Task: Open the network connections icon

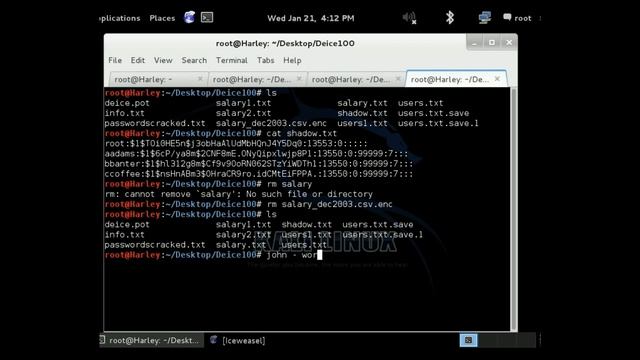Action: pos(484,18)
